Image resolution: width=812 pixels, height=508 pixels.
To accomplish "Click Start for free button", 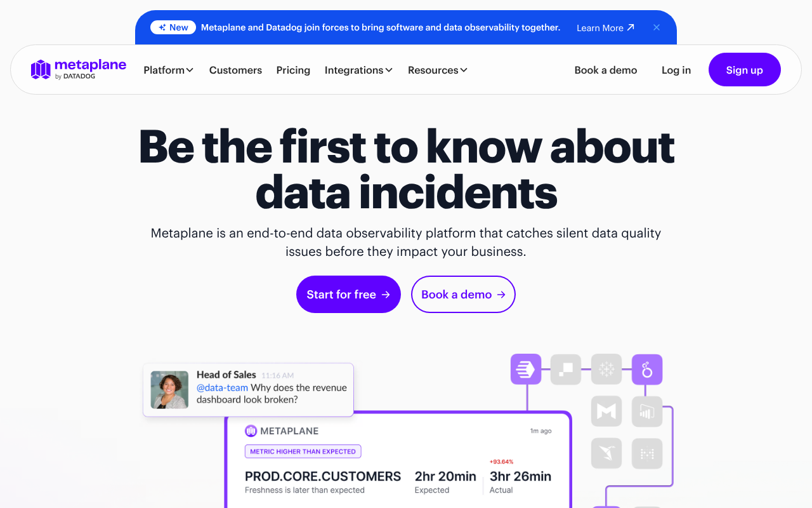I will tap(348, 294).
